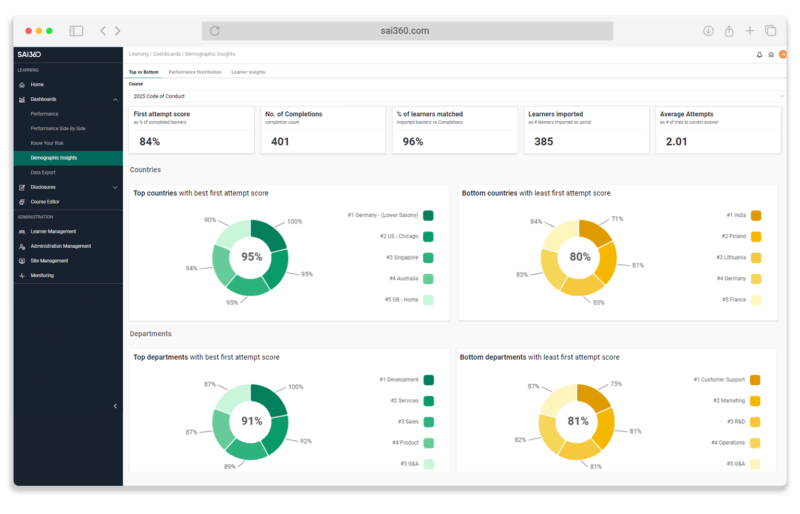
Task: Collapse the sidebar with the left arrow
Action: [115, 405]
